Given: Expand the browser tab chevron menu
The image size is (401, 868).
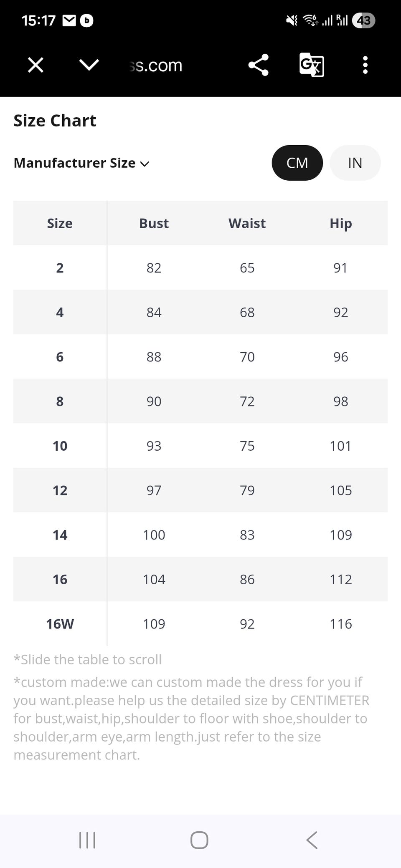Looking at the screenshot, I should [89, 65].
